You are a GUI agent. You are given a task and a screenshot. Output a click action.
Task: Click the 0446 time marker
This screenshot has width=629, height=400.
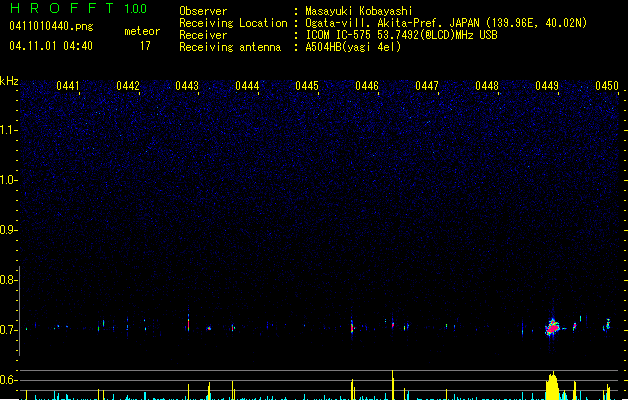367,86
